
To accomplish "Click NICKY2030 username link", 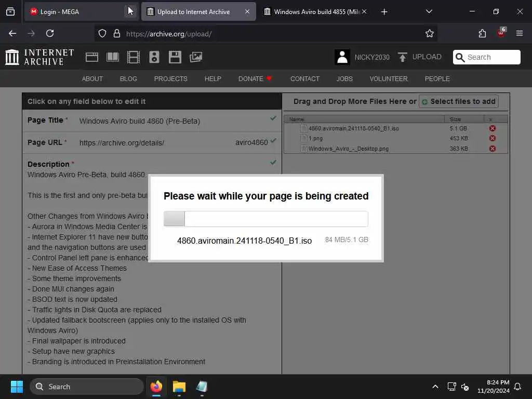I will (x=372, y=57).
